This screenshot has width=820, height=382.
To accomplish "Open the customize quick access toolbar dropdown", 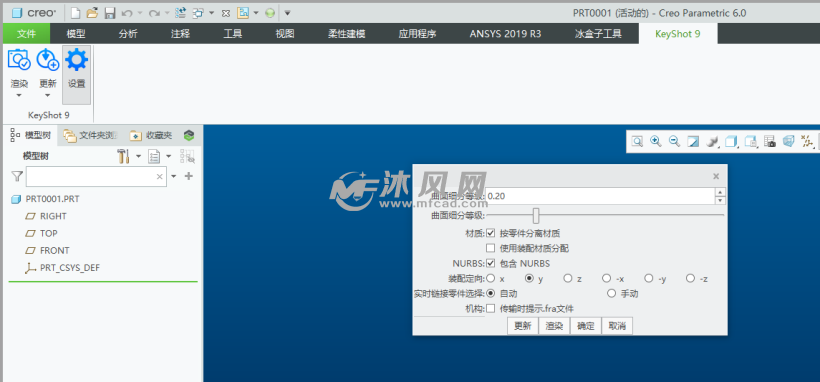I will [x=287, y=13].
